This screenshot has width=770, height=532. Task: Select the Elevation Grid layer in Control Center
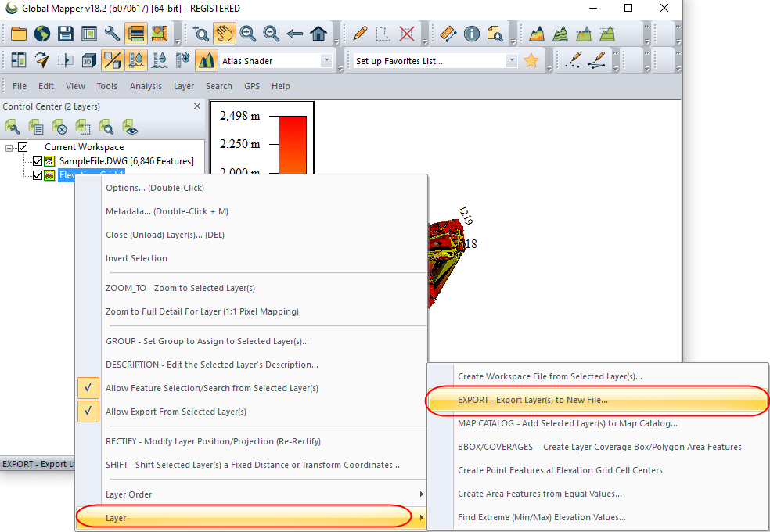86,174
